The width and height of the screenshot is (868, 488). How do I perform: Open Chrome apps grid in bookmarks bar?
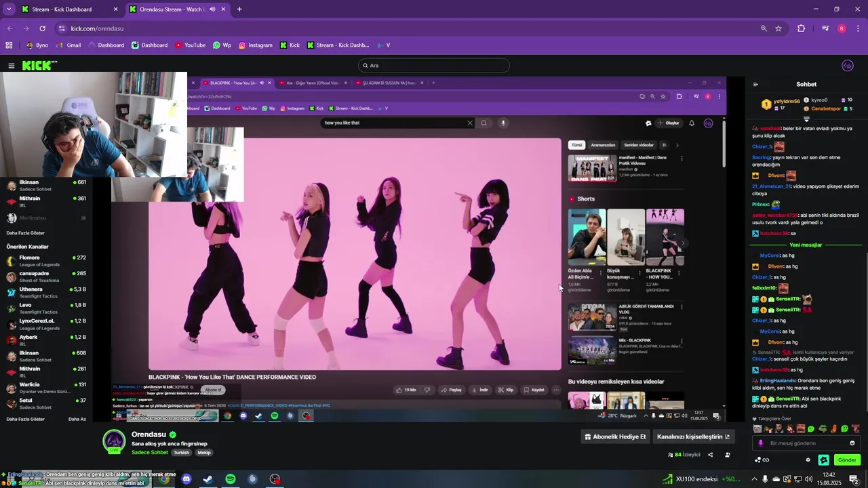tap(9, 45)
